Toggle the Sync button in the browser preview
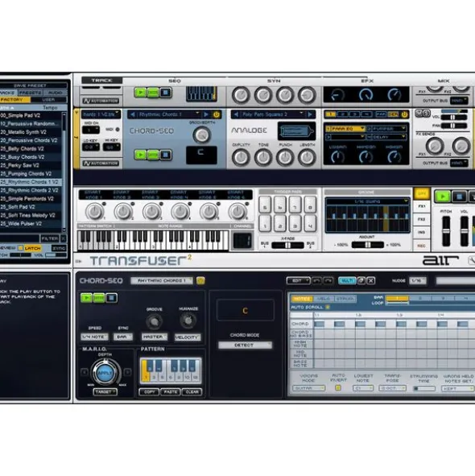 click(59, 248)
